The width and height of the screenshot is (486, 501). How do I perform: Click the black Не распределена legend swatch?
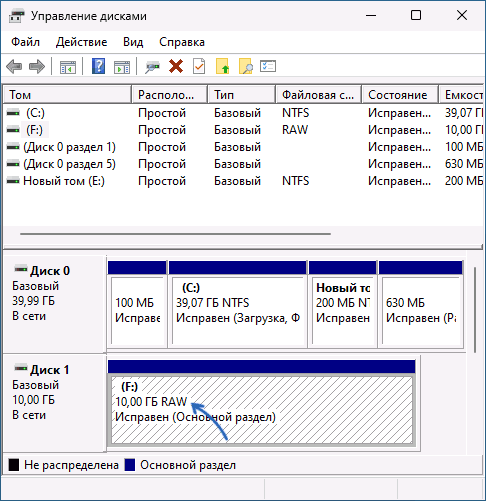(x=14, y=465)
